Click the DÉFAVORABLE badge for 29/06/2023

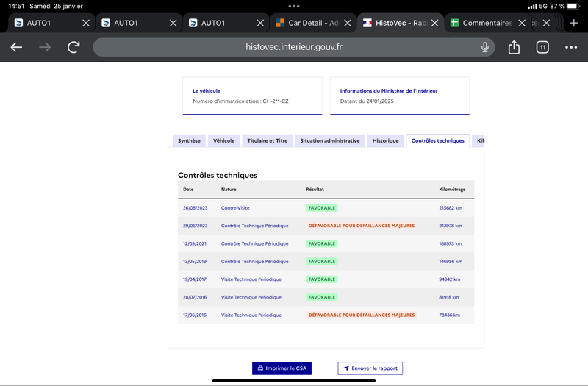coord(362,226)
